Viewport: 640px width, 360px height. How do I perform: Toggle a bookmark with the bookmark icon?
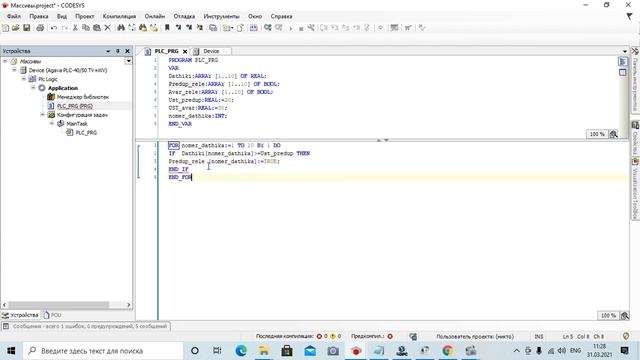click(167, 28)
